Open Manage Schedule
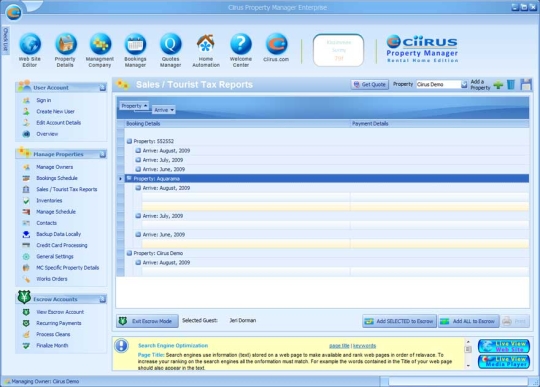Viewport: 540px width, 387px height. (56, 212)
